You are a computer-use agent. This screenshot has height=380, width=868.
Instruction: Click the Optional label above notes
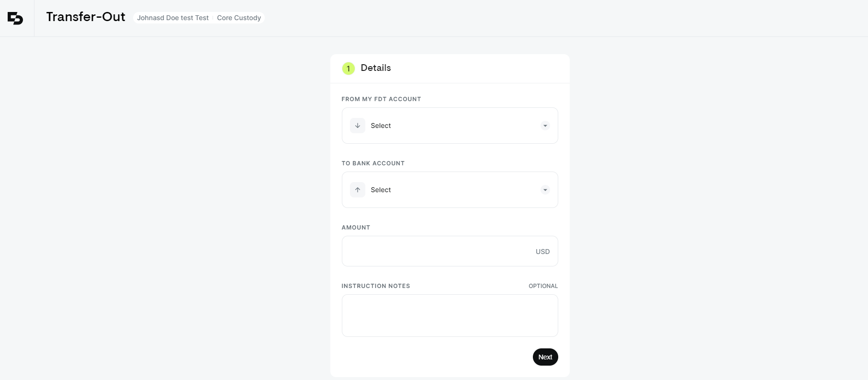click(x=543, y=286)
